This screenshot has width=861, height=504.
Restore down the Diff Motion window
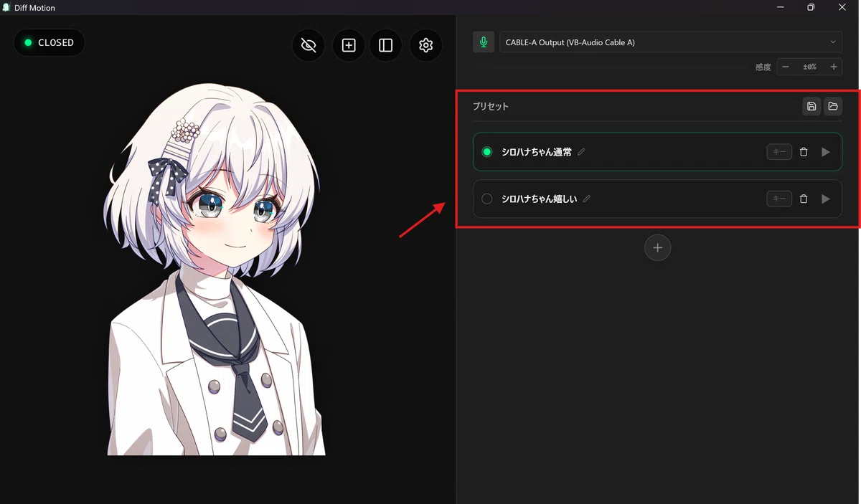point(811,7)
